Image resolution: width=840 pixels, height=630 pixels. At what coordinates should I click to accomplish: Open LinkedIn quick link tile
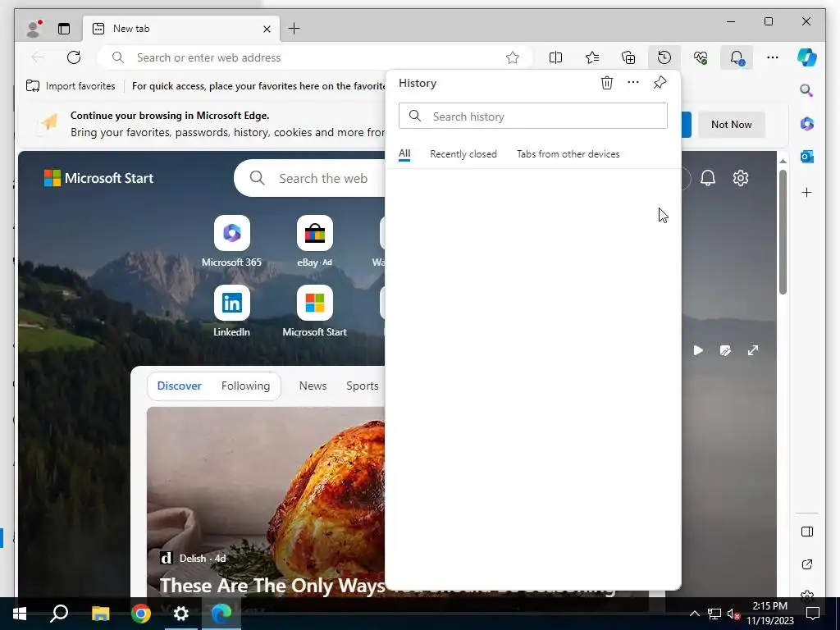[x=231, y=311]
